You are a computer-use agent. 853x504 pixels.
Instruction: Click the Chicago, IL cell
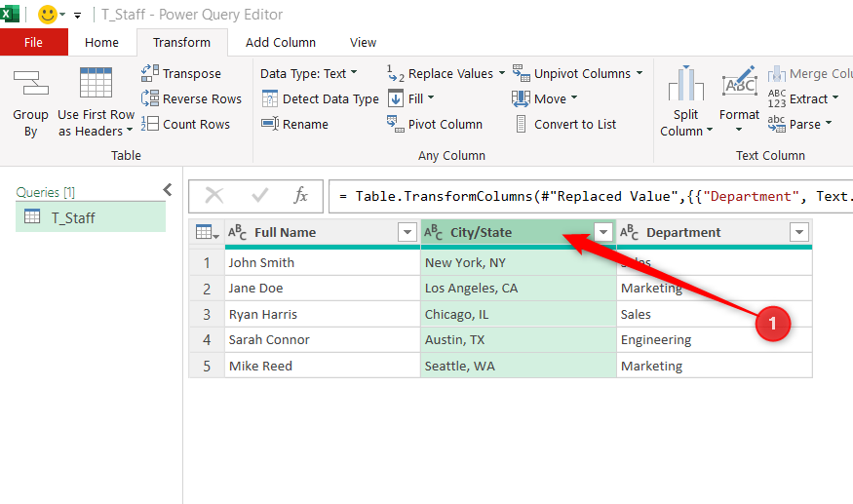[519, 314]
